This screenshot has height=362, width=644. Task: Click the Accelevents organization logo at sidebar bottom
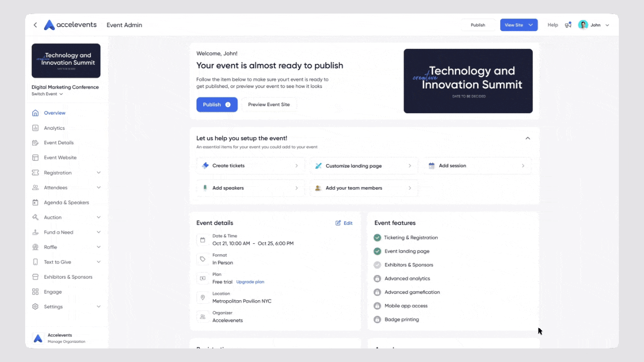point(38,338)
